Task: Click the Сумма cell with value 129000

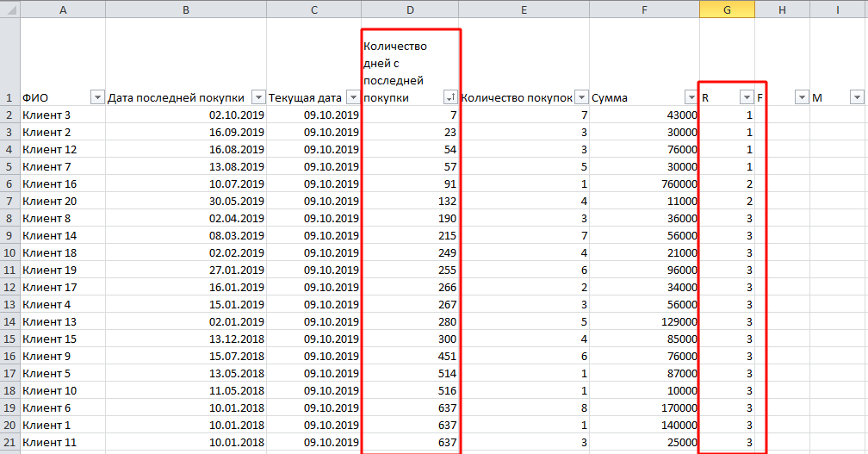Action: pos(644,321)
